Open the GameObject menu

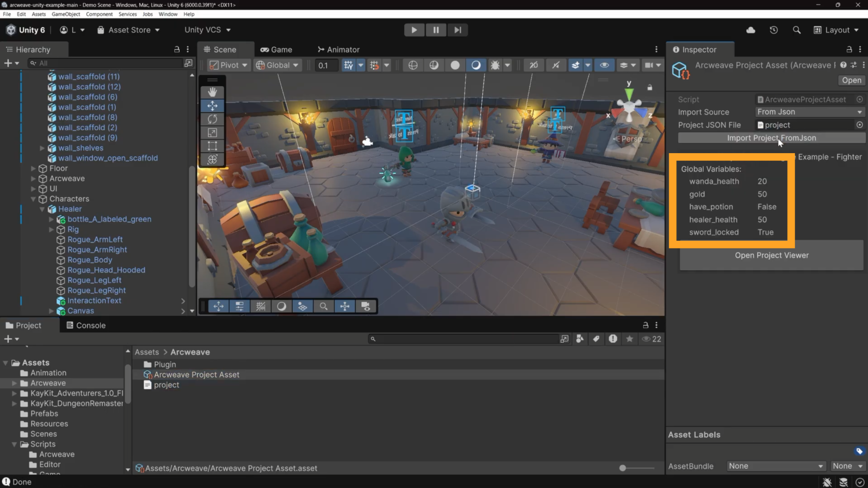66,14
